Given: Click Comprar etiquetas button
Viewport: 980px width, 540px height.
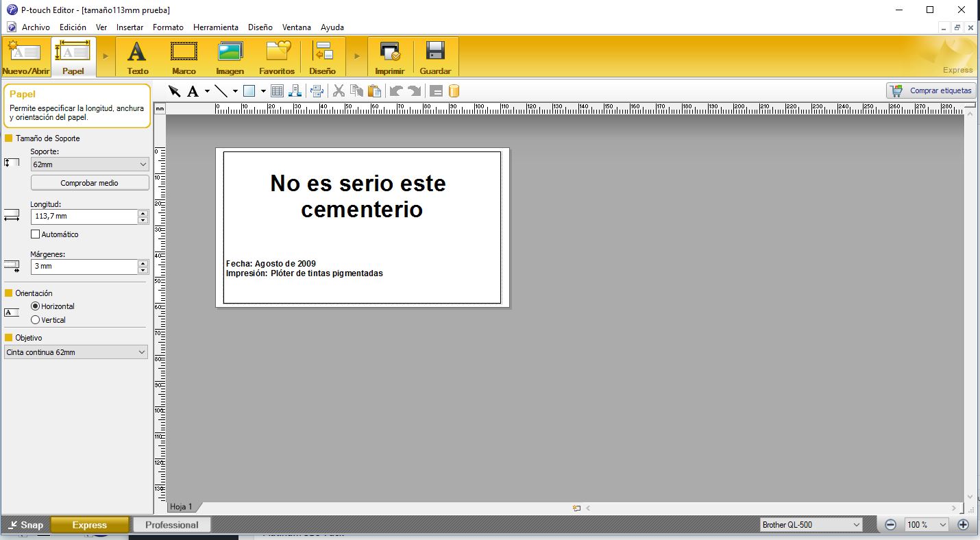Looking at the screenshot, I should tap(931, 90).
